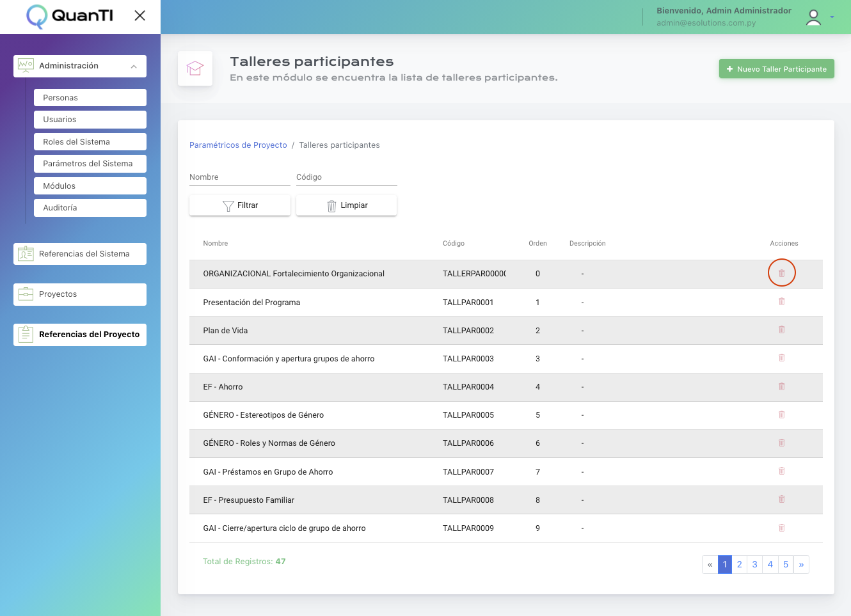The image size is (851, 616).
Task: Expand Referencias del Proyecto menu
Action: pos(80,335)
